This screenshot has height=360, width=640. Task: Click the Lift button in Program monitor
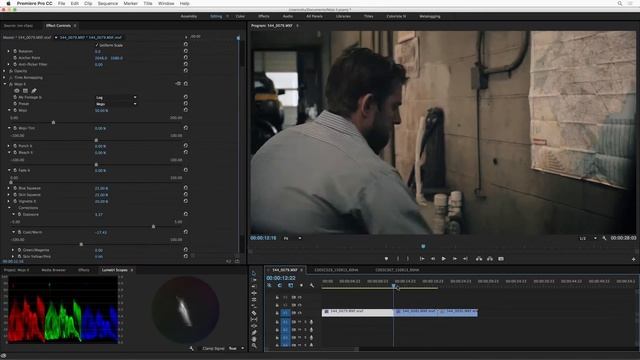[479, 259]
